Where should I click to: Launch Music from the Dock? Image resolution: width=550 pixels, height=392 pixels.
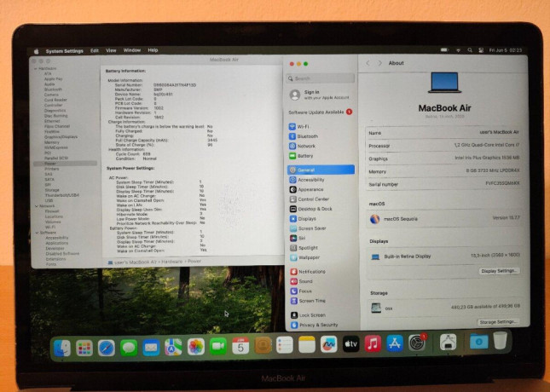pos(373,343)
